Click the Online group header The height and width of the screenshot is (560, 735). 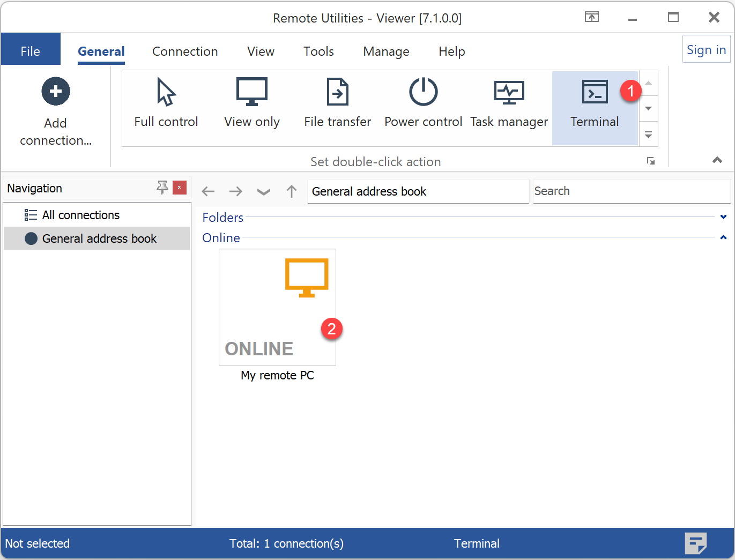(x=221, y=238)
